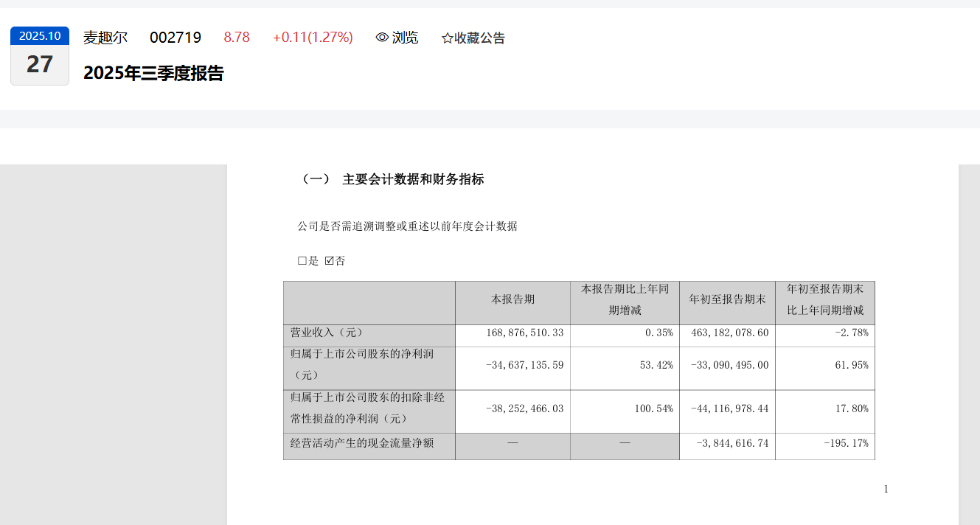The image size is (980, 525).
Task: Click the price change +0.11(1.27%)
Action: pyautogui.click(x=313, y=38)
